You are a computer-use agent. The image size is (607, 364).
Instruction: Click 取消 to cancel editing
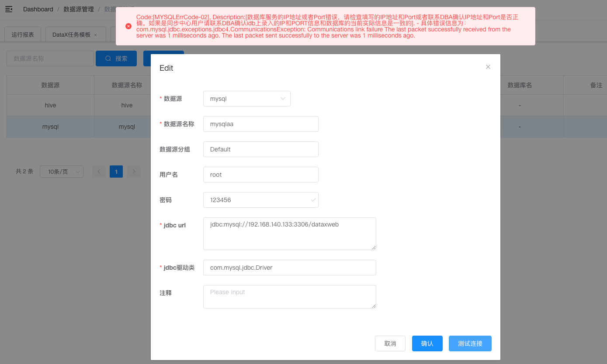coord(390,343)
